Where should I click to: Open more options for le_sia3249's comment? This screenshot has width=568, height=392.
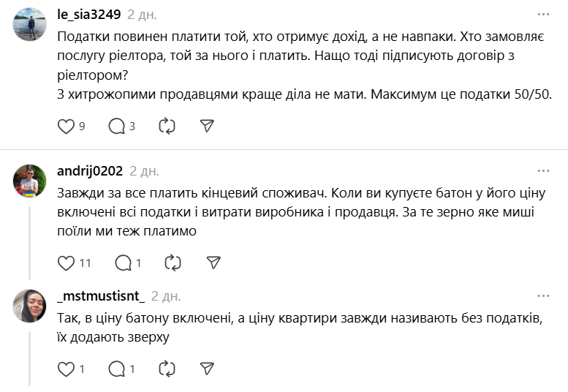[x=543, y=15]
